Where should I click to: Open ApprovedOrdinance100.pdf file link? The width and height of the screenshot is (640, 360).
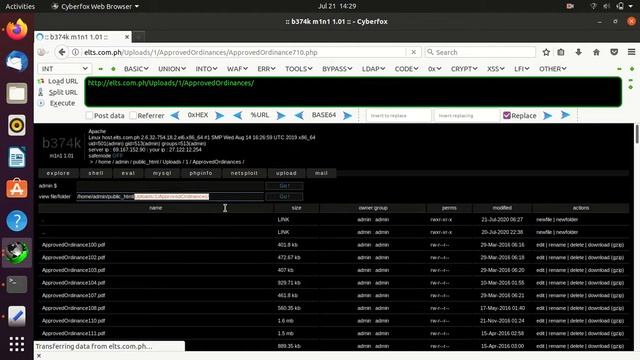tap(73, 245)
